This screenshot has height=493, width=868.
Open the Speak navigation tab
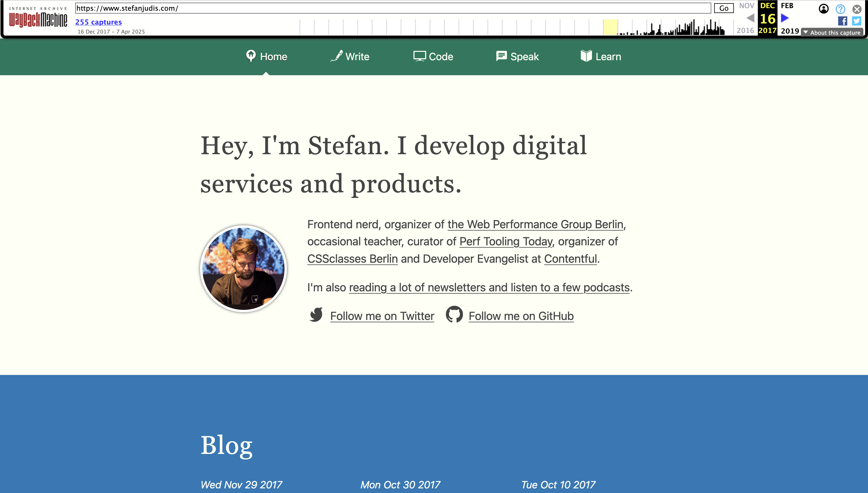[x=517, y=56]
